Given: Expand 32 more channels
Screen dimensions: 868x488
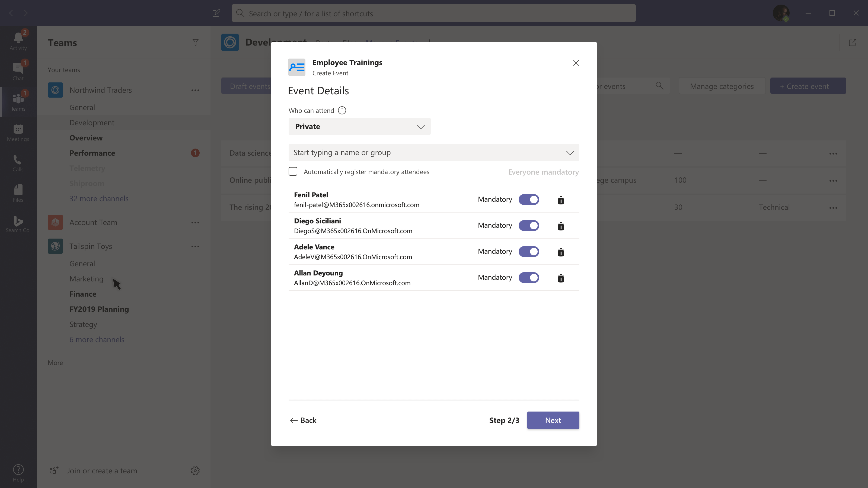Looking at the screenshot, I should [99, 198].
